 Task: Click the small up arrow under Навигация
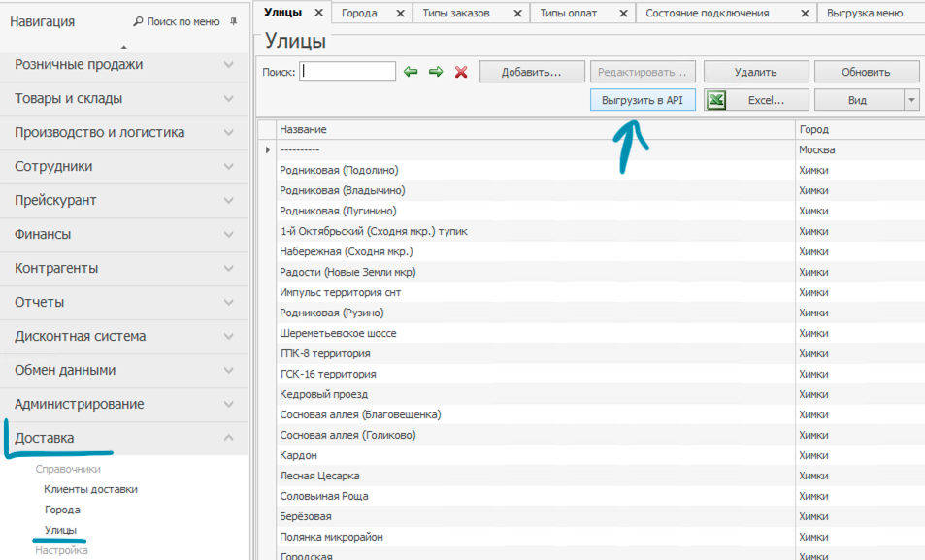coord(123,47)
